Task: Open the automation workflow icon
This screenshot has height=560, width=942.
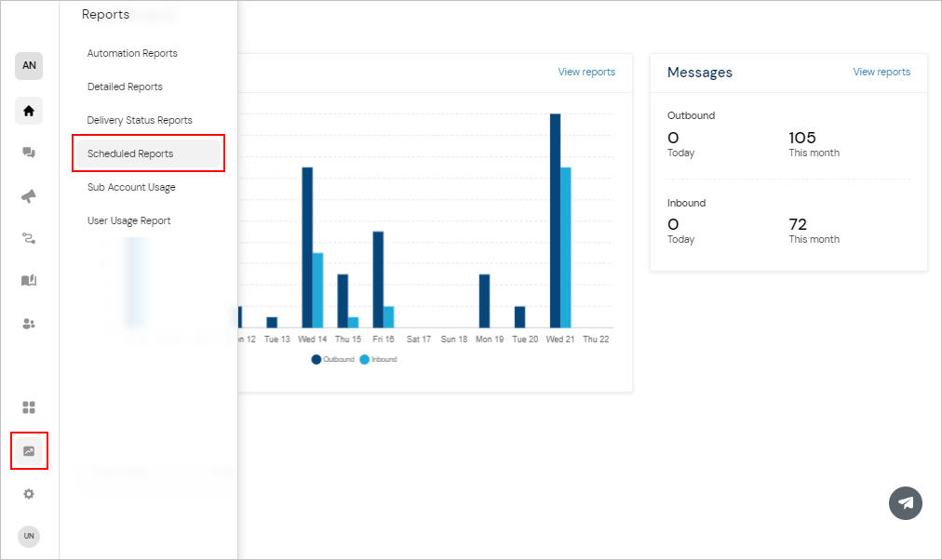Action: click(29, 238)
